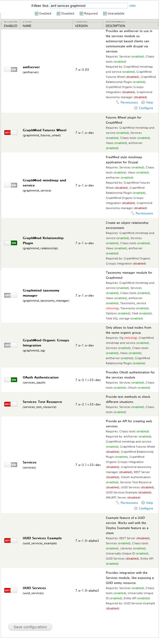
Task: Uncheck the Unavailable filter checkbox
Action: tap(105, 13)
